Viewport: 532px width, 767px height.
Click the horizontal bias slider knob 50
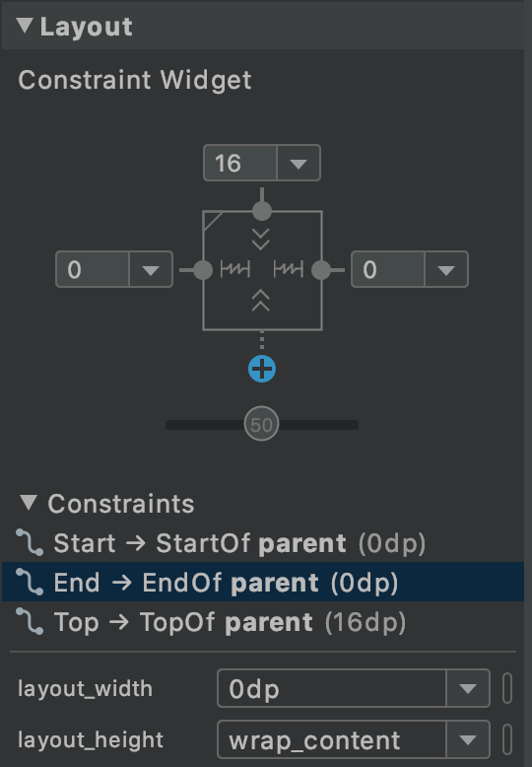(x=262, y=424)
